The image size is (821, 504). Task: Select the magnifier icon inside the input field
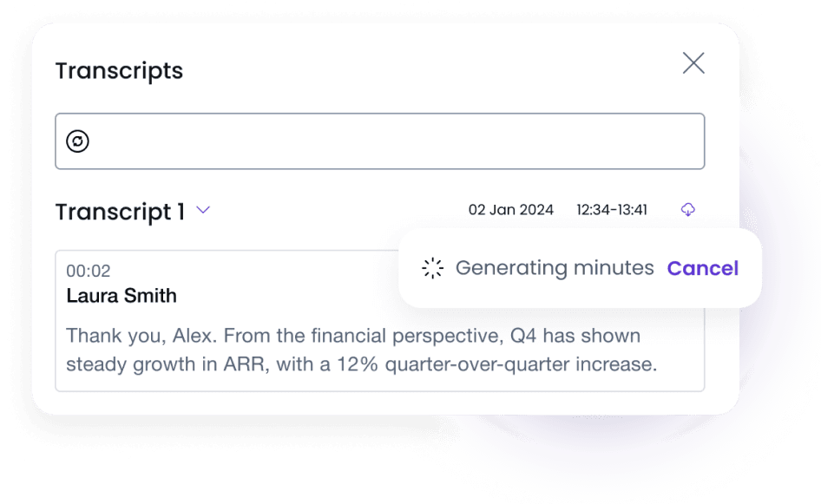tap(78, 141)
